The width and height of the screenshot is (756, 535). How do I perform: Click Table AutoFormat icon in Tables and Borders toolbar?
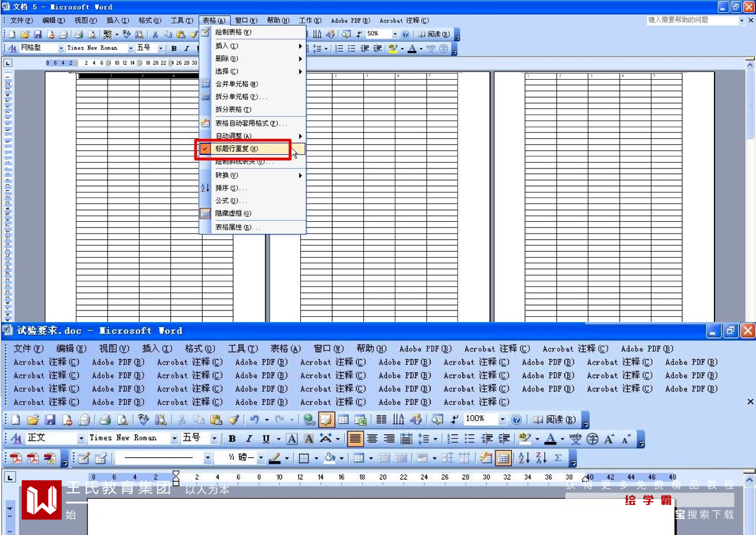[x=486, y=458]
